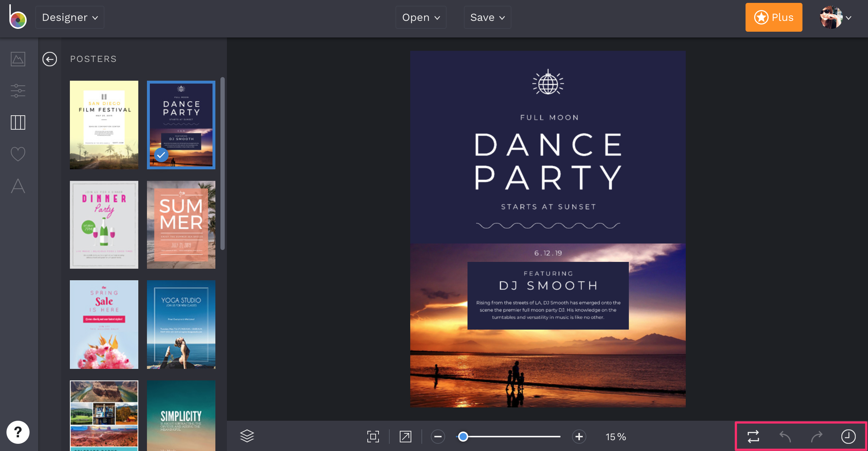The image size is (868, 451).
Task: Click the DJ SMOOTH heading on canvas
Action: [548, 286]
